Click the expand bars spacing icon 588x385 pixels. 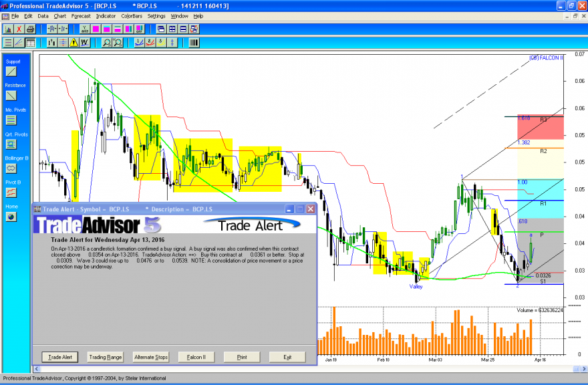52,29
